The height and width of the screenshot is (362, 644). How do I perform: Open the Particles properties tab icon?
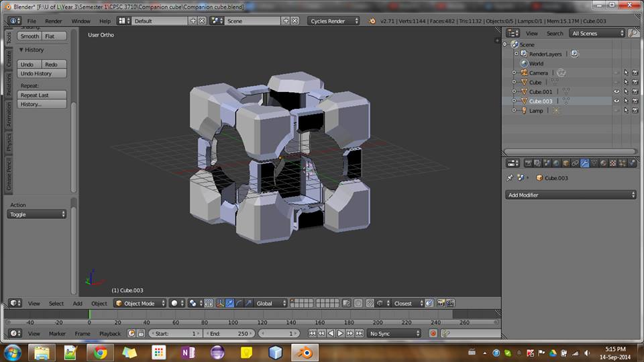point(623,163)
